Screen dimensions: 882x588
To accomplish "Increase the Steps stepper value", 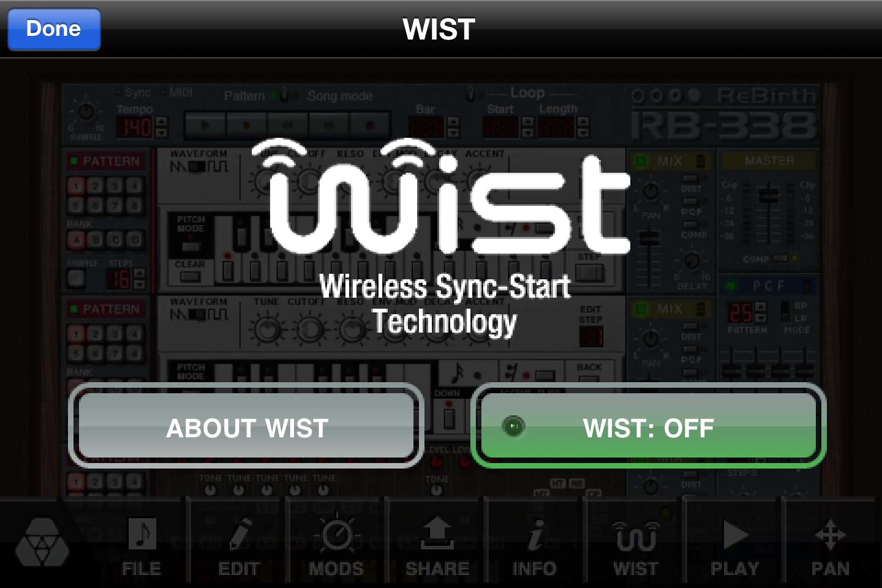I will tap(139, 274).
